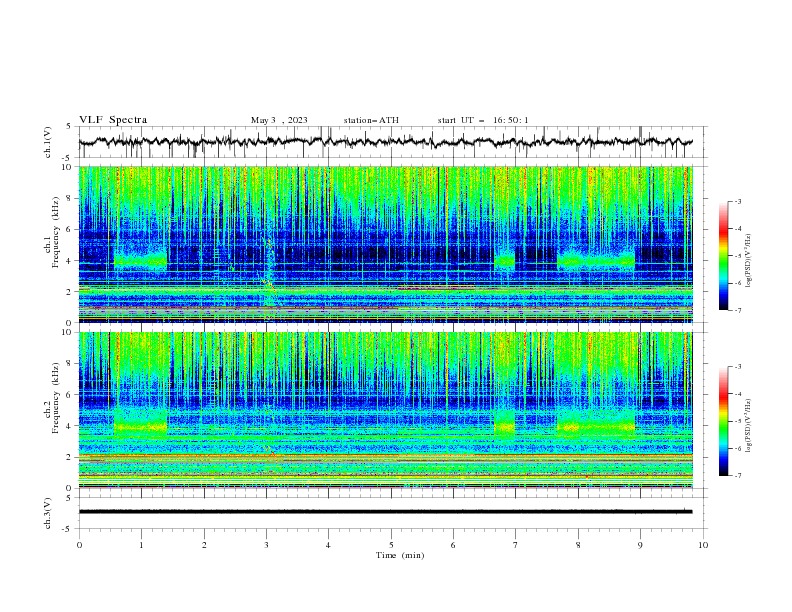Click the ch.1 voltage waveform trace
The width and height of the screenshot is (792, 612).
[x=385, y=142]
